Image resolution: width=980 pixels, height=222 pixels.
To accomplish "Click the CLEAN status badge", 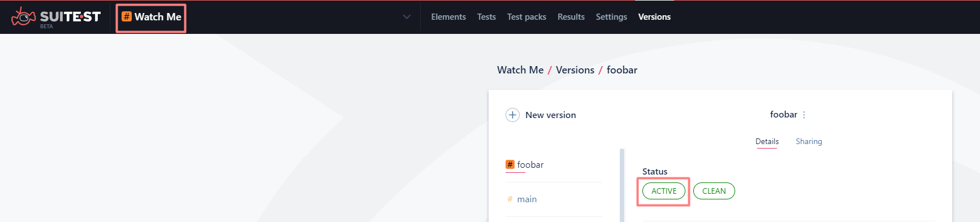I will (x=714, y=191).
